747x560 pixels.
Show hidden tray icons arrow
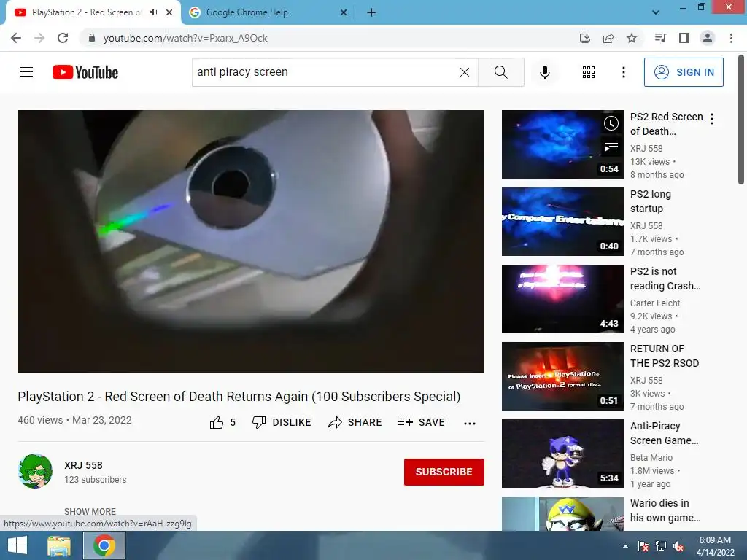tap(625, 546)
